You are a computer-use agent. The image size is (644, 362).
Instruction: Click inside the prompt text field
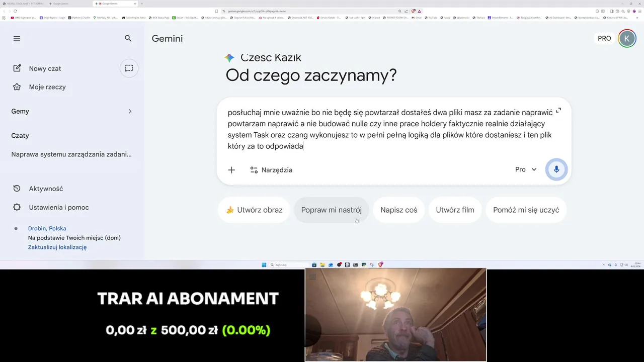pos(390,129)
